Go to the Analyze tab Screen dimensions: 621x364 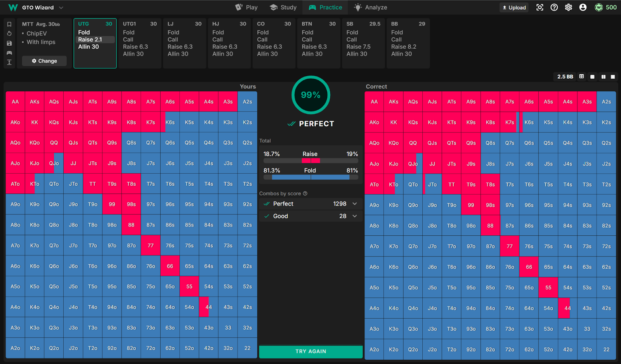point(371,7)
